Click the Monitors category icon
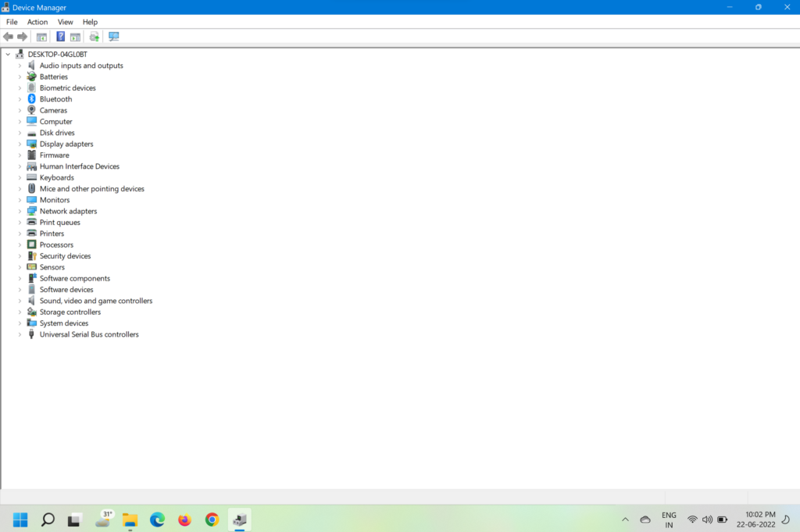Viewport: 800px width, 532px height. pos(31,200)
